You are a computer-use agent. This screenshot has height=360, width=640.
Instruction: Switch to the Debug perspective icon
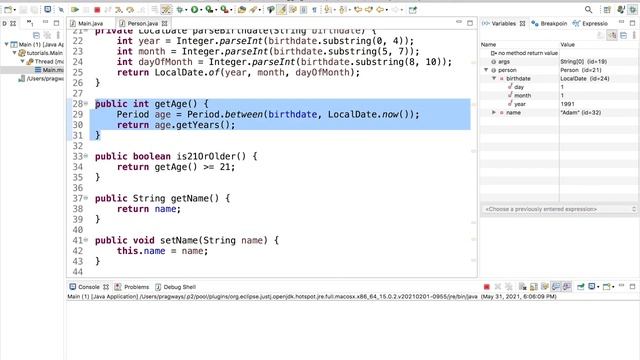tap(632, 9)
